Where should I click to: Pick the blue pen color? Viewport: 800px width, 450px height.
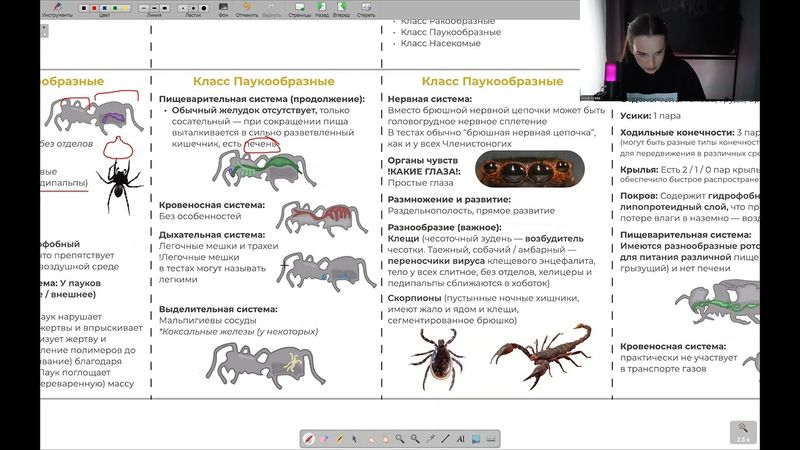click(105, 8)
